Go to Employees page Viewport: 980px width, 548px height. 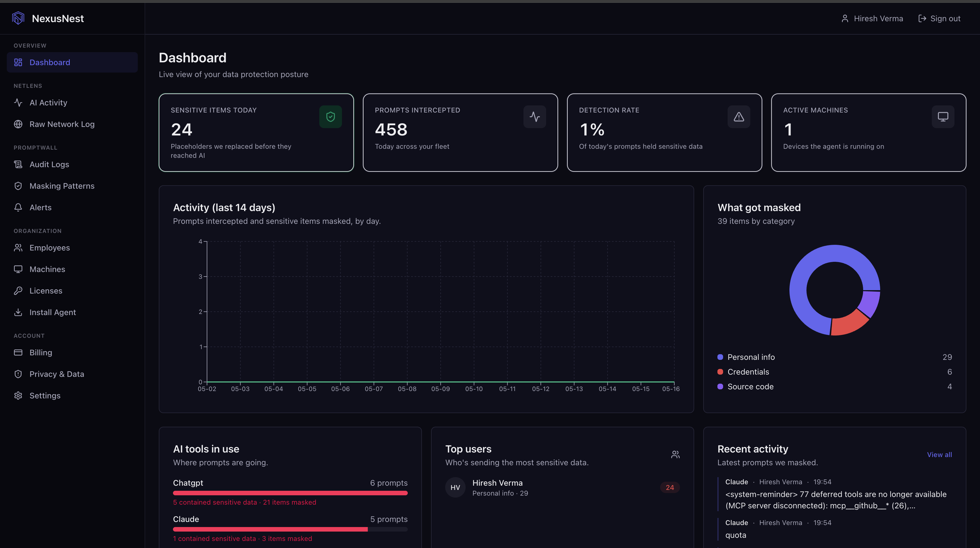click(x=72, y=248)
